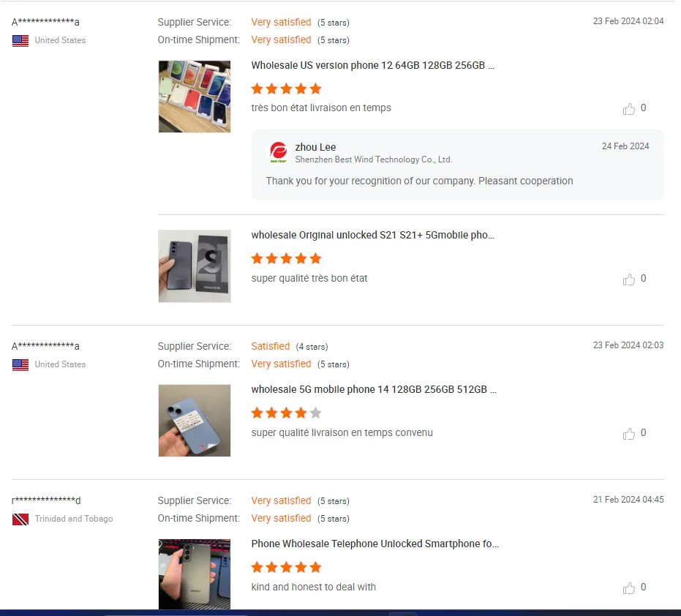681x616 pixels.
Task: Like the "livraison en temps convenu" review
Action: 628,434
